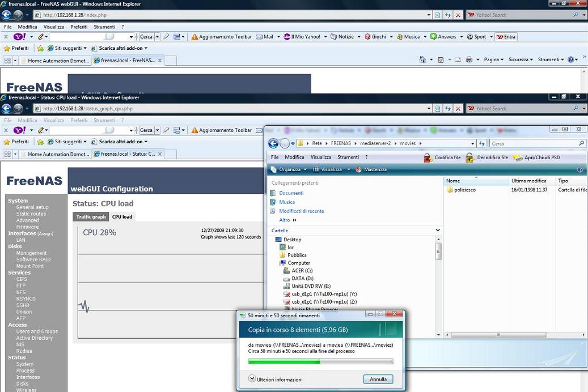Stop loading in FreeNAS webGUI browser window

tap(458, 15)
